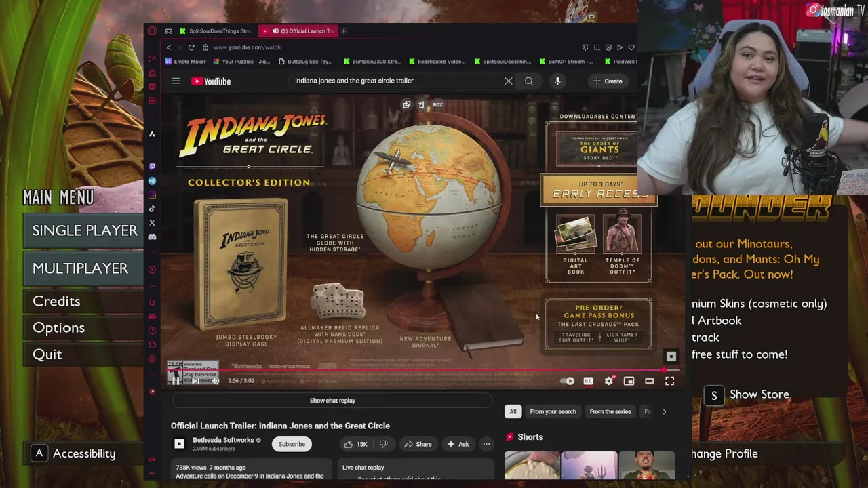Switch to the SplitSoulDoesThings Stream tab
The height and width of the screenshot is (488, 868).
pos(216,30)
